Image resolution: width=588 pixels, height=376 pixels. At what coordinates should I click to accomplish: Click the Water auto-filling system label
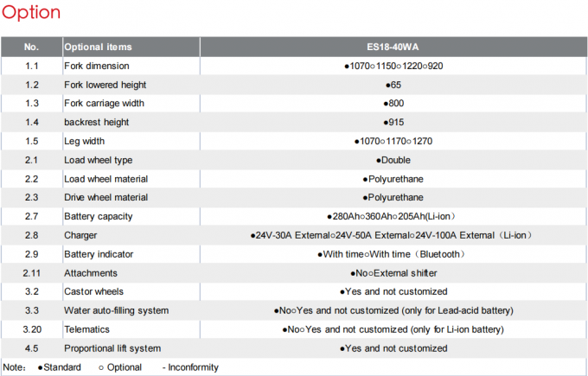(117, 310)
